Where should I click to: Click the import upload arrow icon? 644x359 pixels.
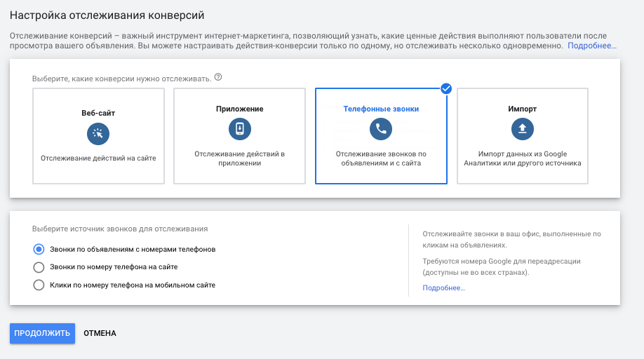[523, 129]
